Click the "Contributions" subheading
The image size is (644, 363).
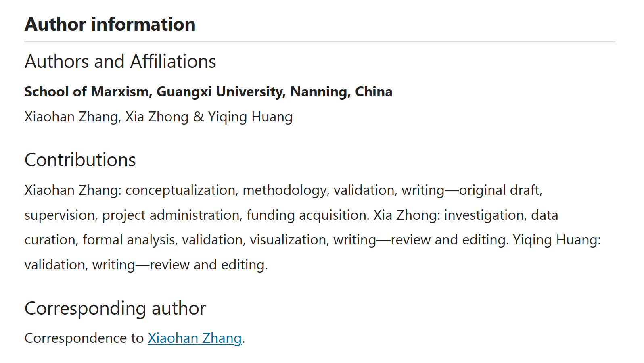pyautogui.click(x=80, y=160)
